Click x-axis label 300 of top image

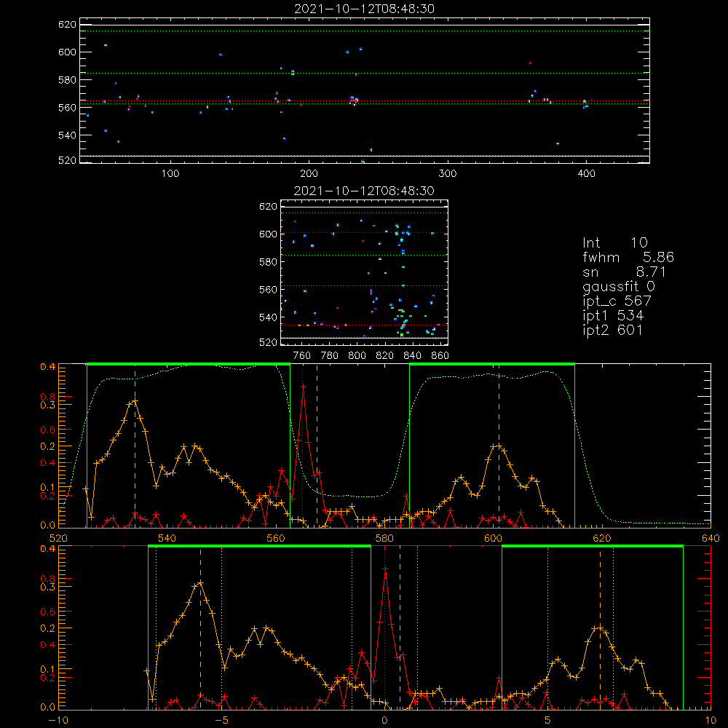[x=448, y=174]
